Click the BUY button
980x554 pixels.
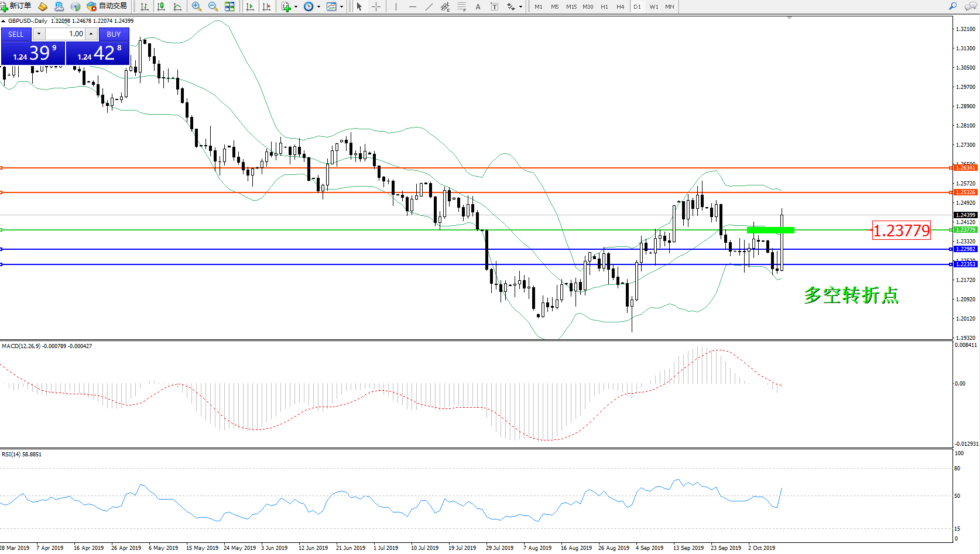tap(114, 35)
